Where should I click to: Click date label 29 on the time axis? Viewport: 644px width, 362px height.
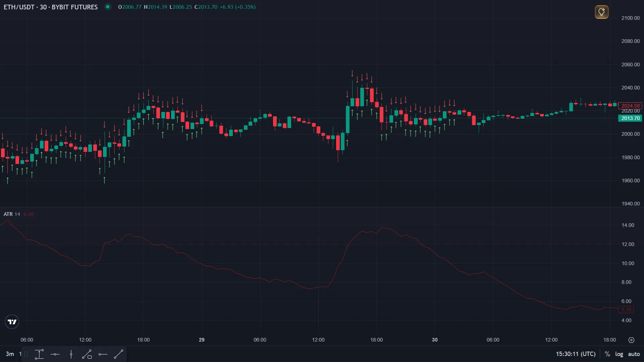coord(202,340)
